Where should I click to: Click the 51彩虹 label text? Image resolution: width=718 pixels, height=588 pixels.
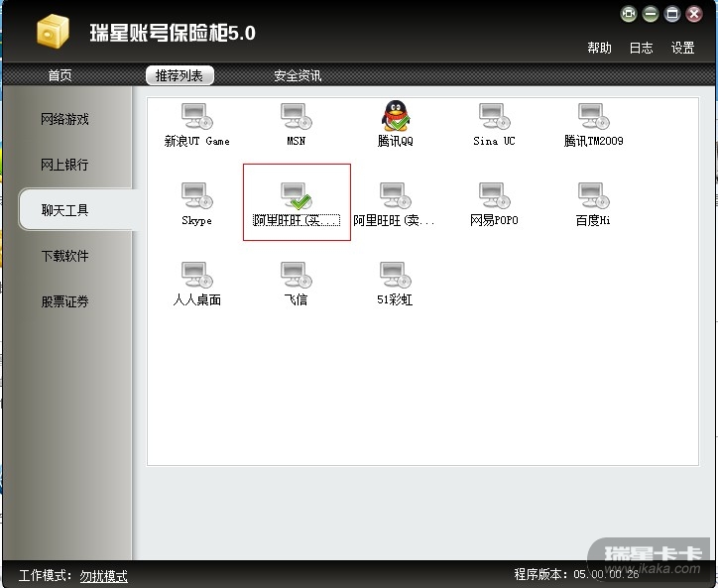click(395, 300)
